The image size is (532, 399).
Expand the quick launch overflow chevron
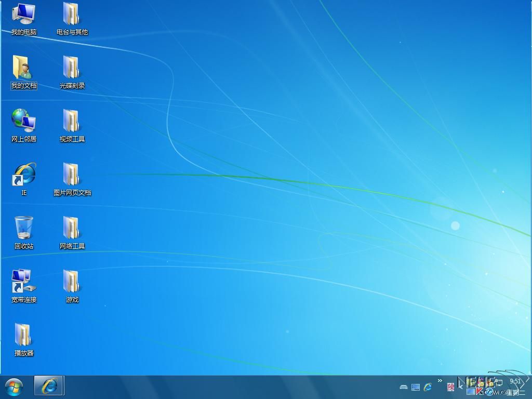440,381
